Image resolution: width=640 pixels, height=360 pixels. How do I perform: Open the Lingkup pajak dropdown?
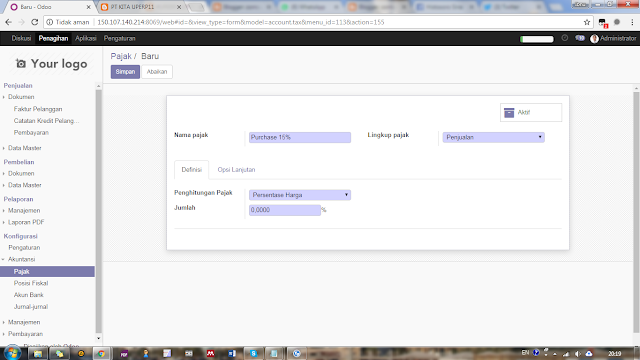coord(493,137)
